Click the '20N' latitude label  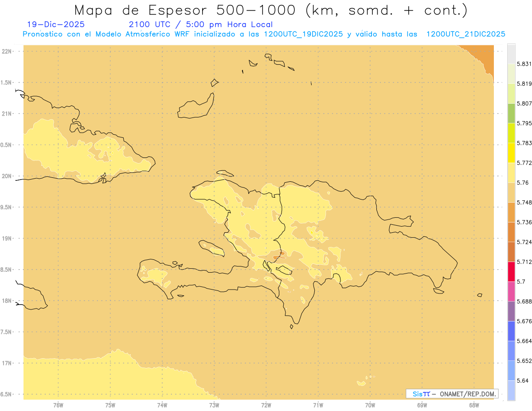point(7,176)
